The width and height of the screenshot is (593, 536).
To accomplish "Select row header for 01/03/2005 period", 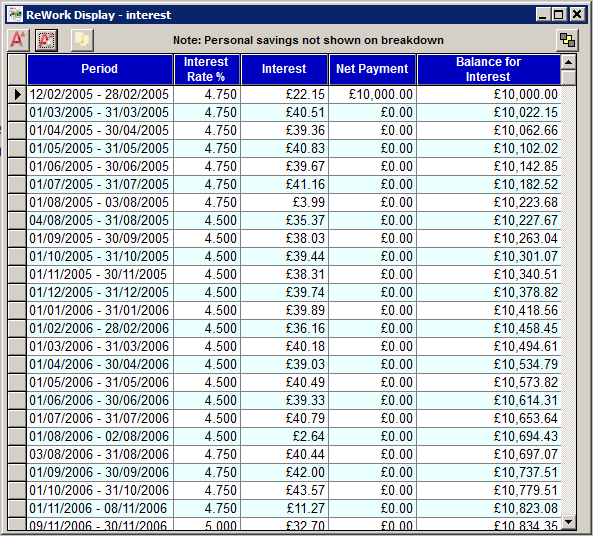I will click(x=17, y=112).
